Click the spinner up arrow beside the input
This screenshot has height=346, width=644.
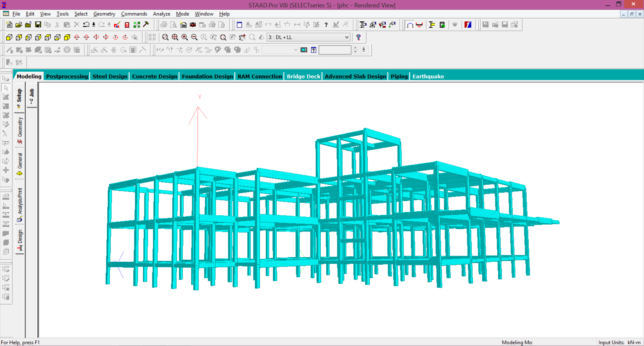click(356, 48)
